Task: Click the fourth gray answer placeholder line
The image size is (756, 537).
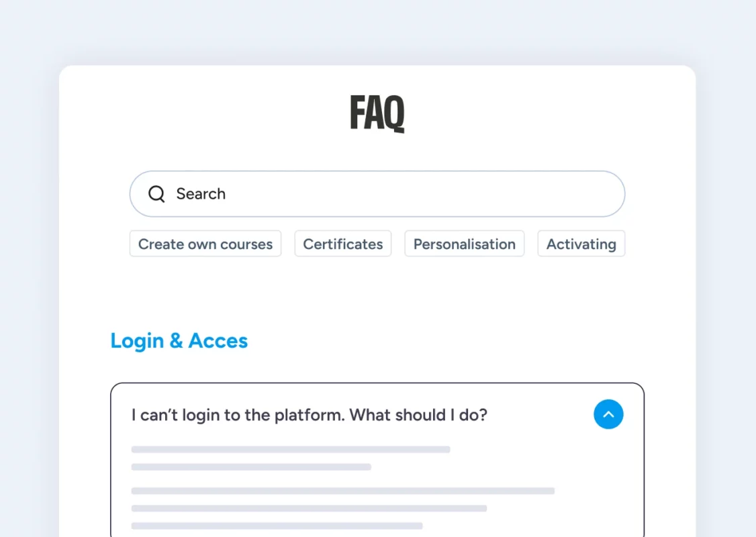Action: [x=309, y=508]
